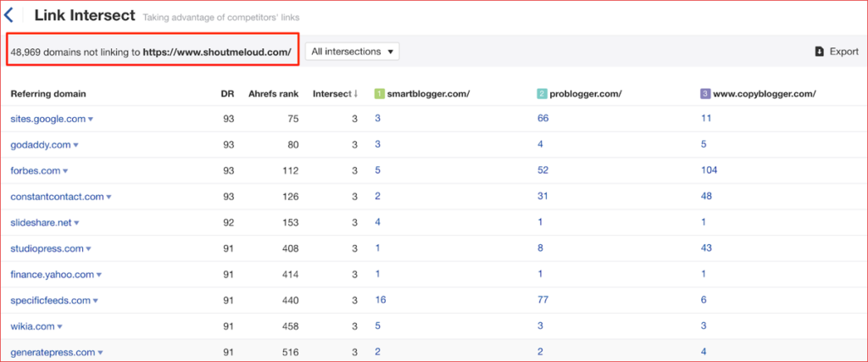Image resolution: width=868 pixels, height=362 pixels.
Task: Open the constantcontact.com referring domain link
Action: point(56,197)
